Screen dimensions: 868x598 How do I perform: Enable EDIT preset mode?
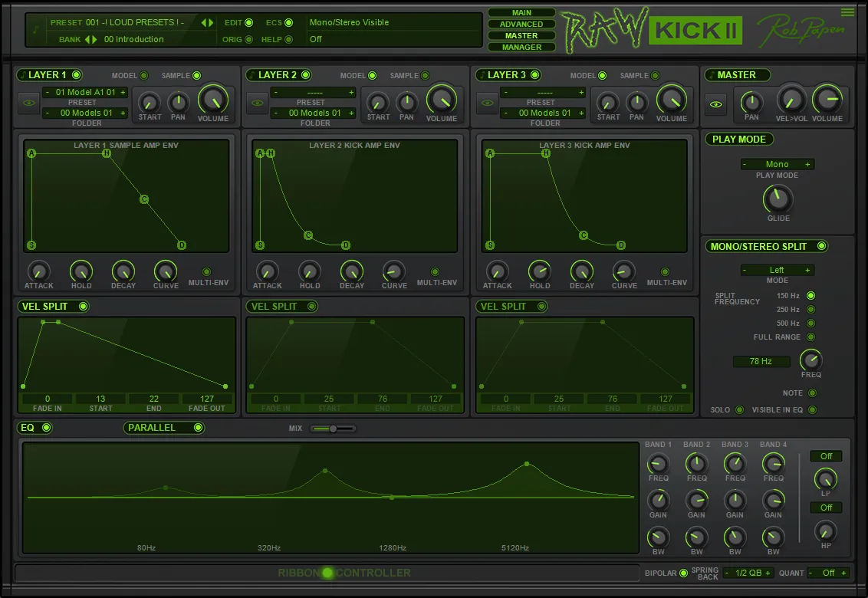(248, 23)
